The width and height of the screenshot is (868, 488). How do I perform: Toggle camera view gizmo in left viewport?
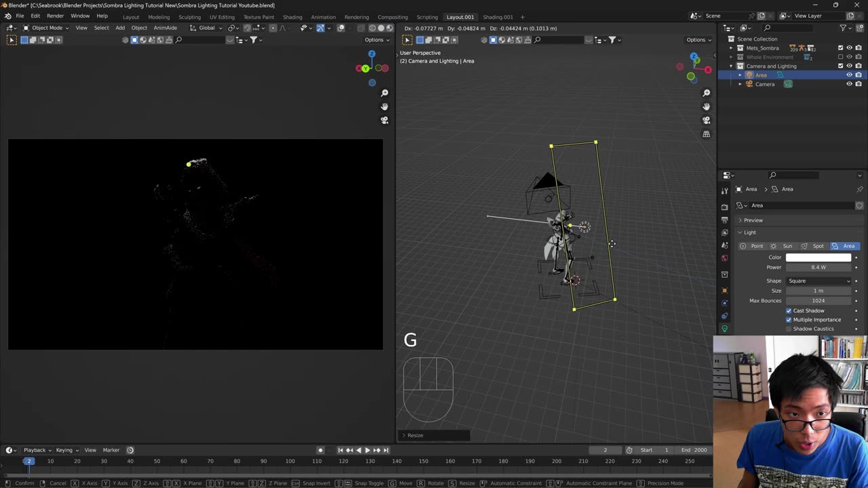384,120
